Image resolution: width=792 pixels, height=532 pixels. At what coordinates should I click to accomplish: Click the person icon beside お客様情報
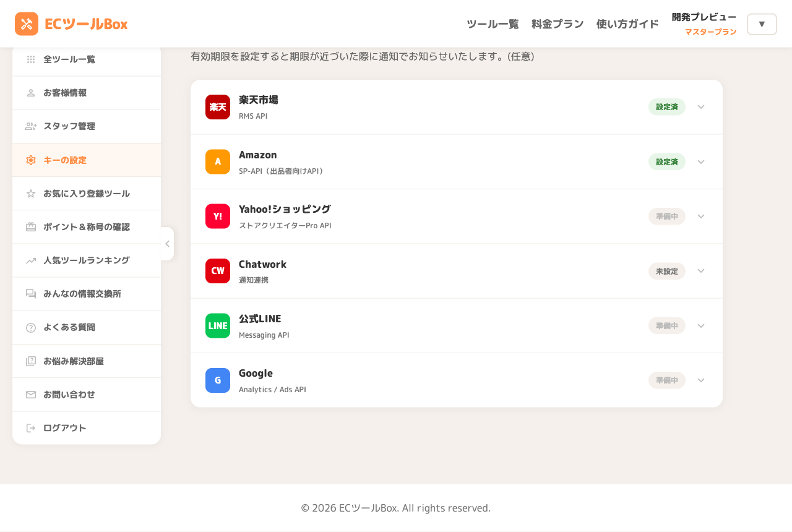click(31, 93)
